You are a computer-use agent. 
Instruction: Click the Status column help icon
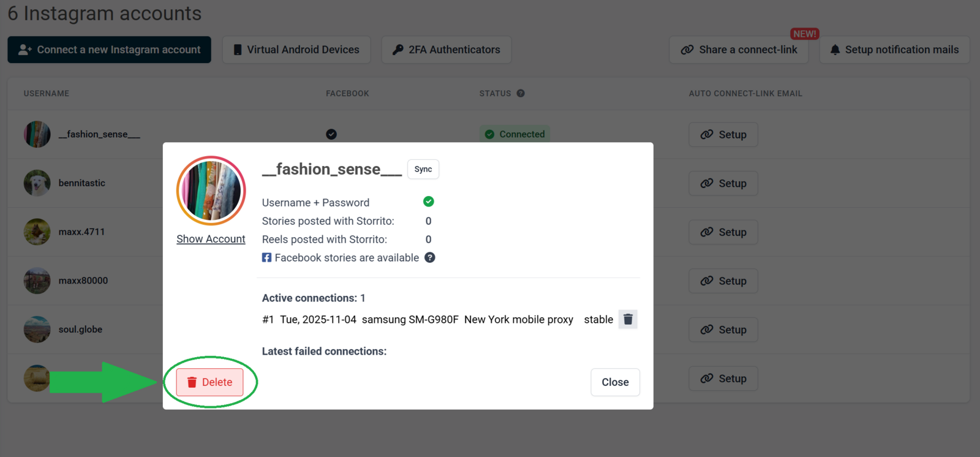521,94
